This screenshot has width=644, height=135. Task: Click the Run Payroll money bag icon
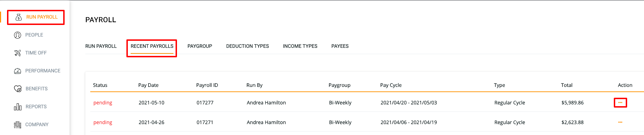19,17
